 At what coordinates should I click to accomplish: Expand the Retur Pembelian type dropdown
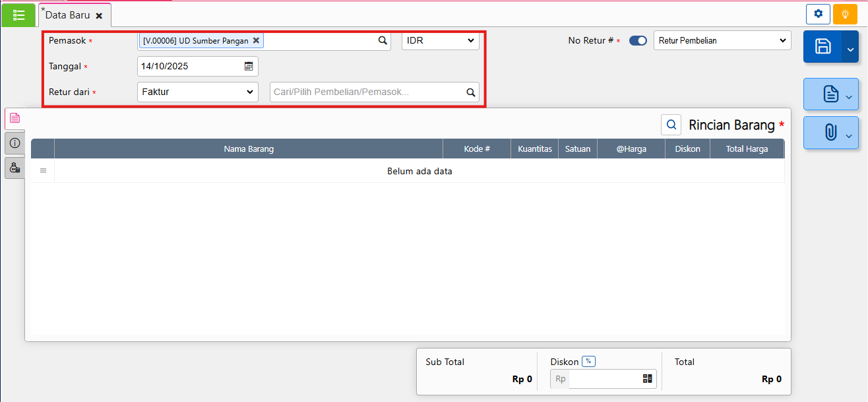[x=722, y=40]
